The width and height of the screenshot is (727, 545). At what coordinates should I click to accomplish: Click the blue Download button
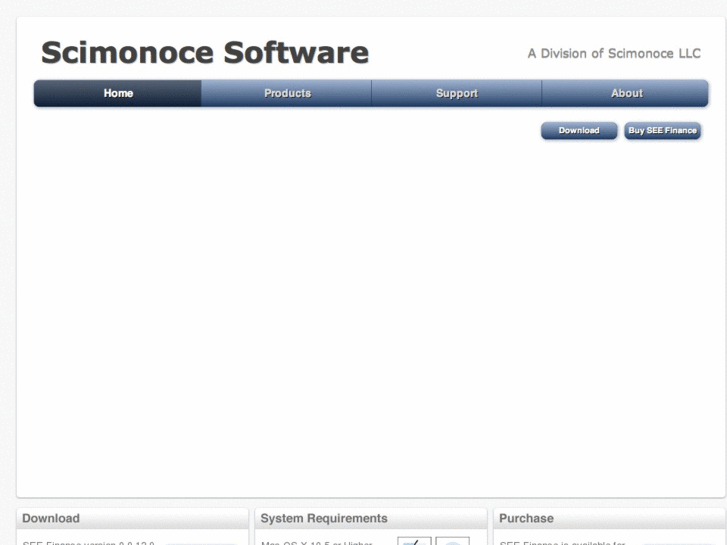[579, 130]
